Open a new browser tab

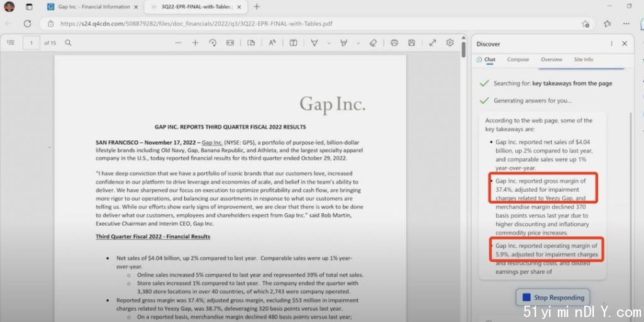coord(257,6)
